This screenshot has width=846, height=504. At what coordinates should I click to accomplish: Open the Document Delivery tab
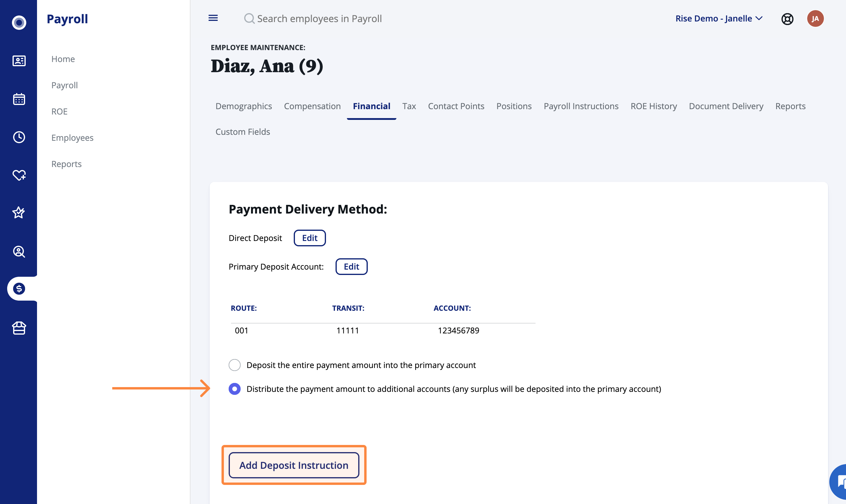click(x=726, y=106)
